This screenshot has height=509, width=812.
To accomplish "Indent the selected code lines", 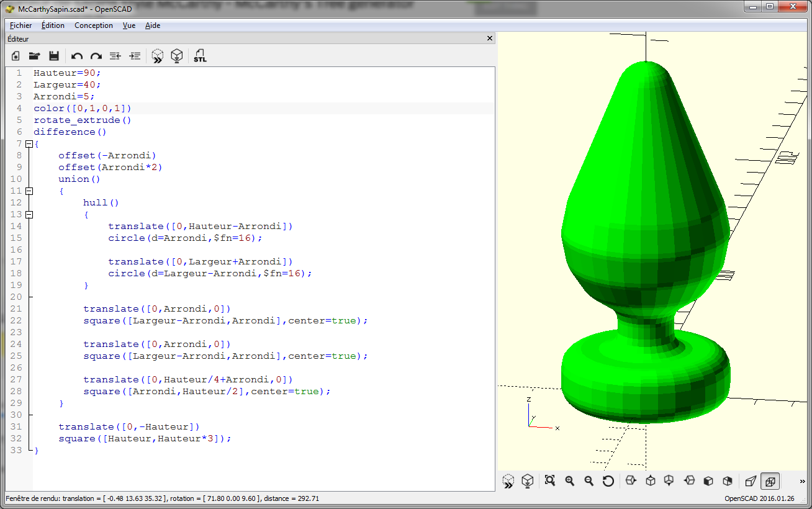I will (135, 56).
